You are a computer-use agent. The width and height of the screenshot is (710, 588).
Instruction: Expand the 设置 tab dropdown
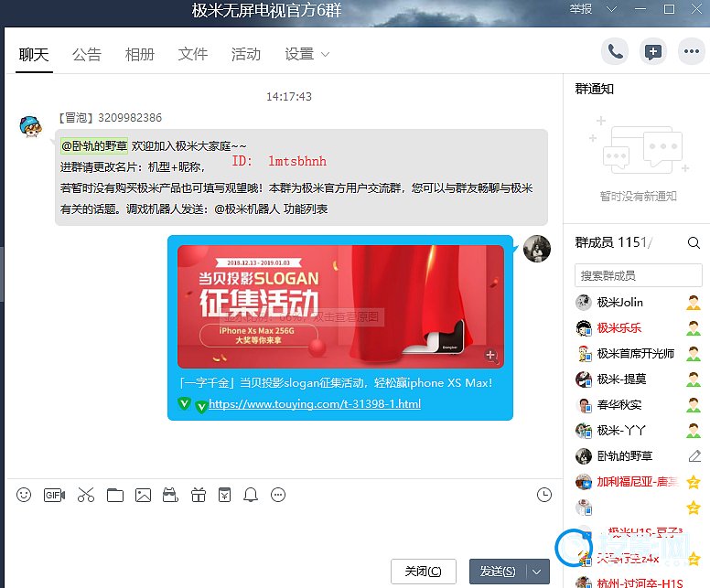click(x=325, y=55)
